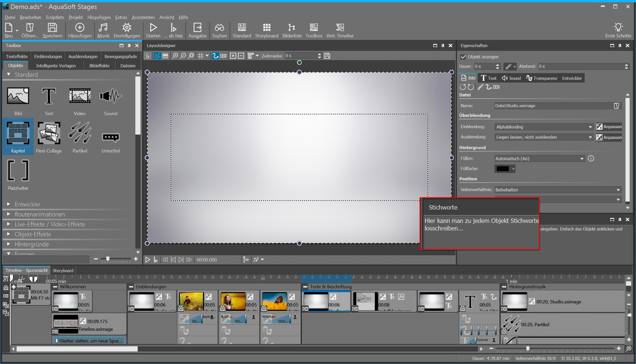Click the Untertitel object icon
Image resolution: width=636 pixels, height=364 pixels.
[x=111, y=137]
